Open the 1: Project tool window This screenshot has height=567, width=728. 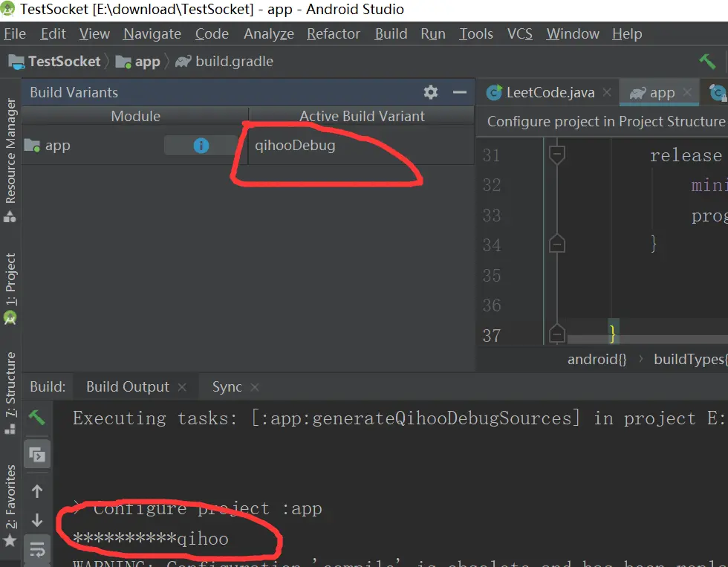[10, 288]
